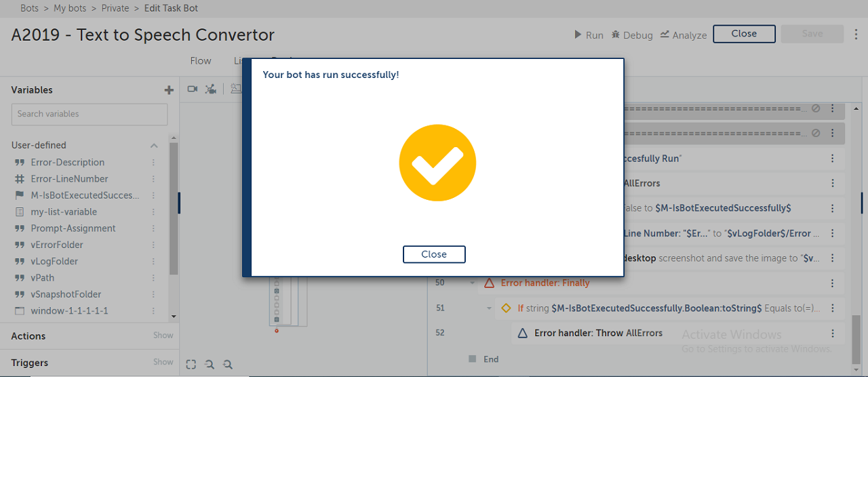
Task: Add a new variable with plus icon
Action: [x=169, y=90]
